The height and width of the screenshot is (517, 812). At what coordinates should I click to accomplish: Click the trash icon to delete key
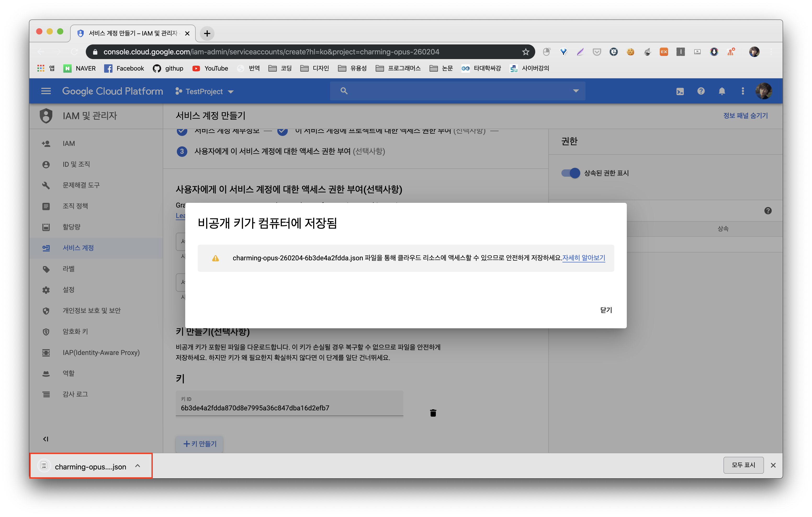click(x=433, y=413)
